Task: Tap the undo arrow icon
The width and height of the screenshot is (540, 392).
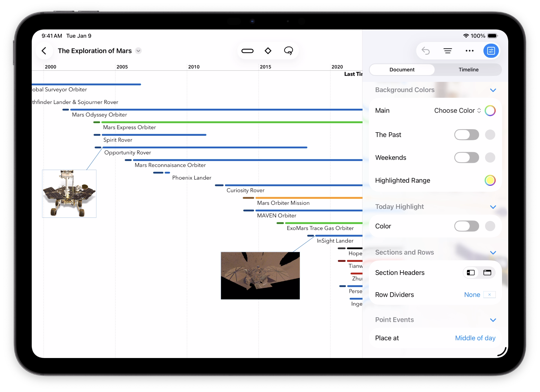Action: tap(426, 51)
